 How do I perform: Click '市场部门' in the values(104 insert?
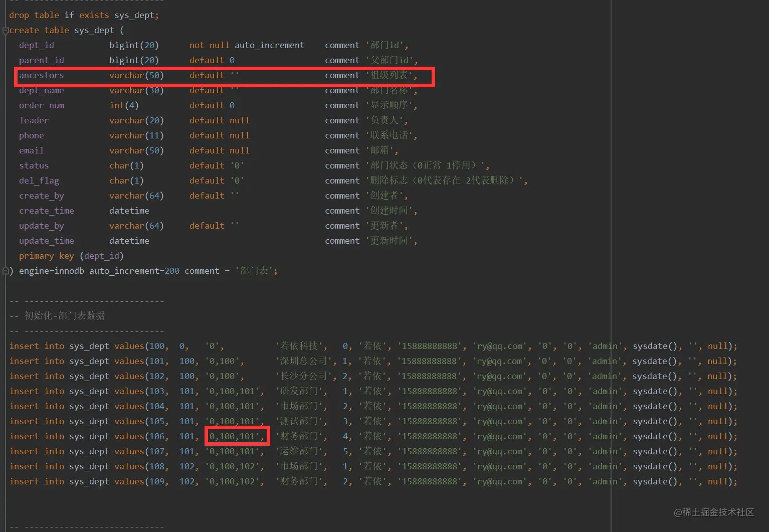(x=299, y=406)
